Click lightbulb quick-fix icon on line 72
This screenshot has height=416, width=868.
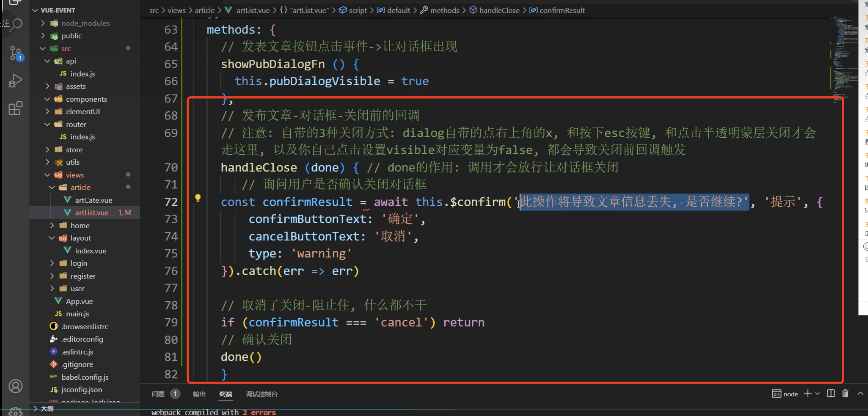coord(198,198)
